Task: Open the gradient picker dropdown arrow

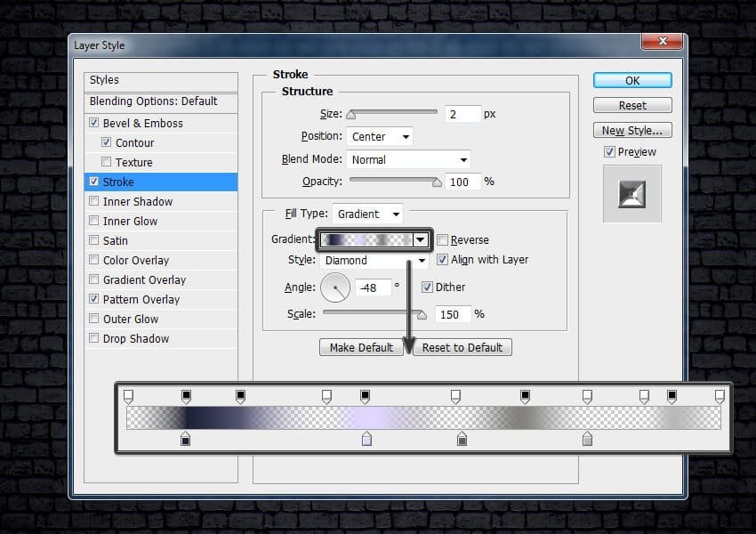Action: (420, 239)
